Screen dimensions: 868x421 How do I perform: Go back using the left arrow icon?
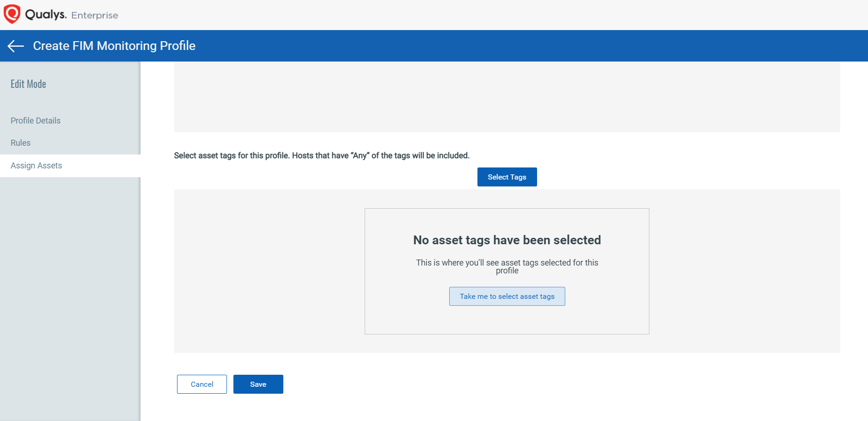tap(16, 46)
